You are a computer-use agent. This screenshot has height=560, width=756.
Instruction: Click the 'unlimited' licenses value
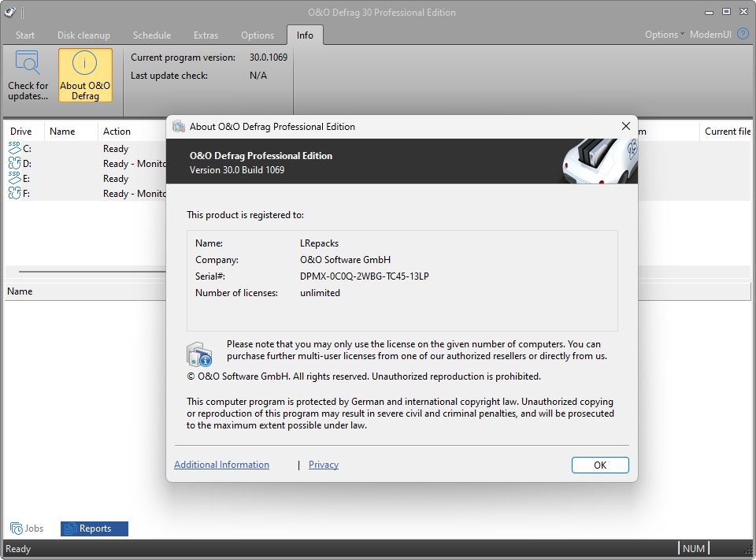321,293
